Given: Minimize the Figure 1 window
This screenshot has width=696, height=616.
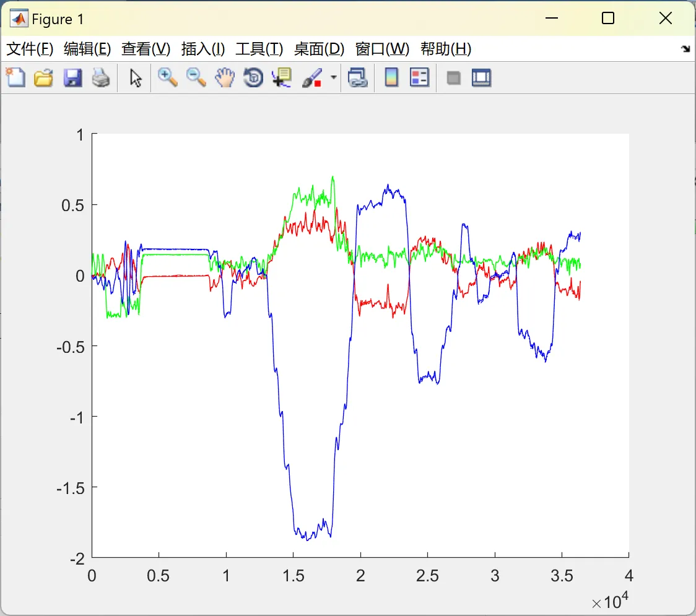Looking at the screenshot, I should point(551,18).
